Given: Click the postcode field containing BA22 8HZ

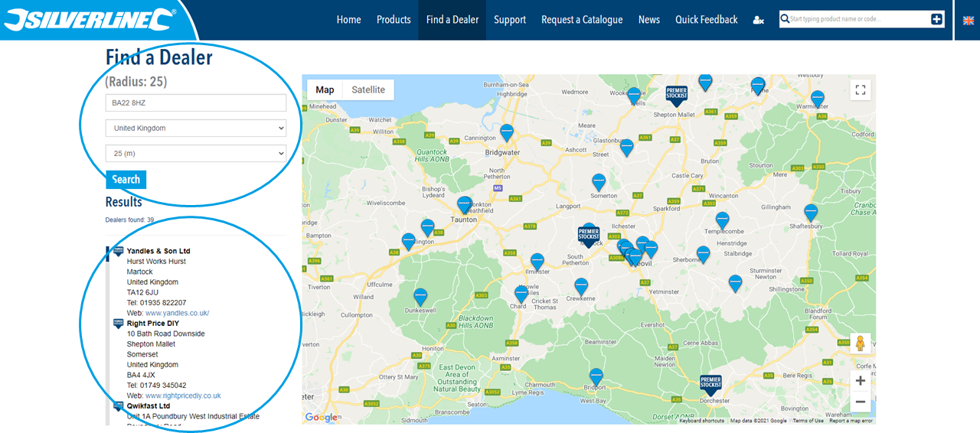Looking at the screenshot, I should click(x=196, y=103).
